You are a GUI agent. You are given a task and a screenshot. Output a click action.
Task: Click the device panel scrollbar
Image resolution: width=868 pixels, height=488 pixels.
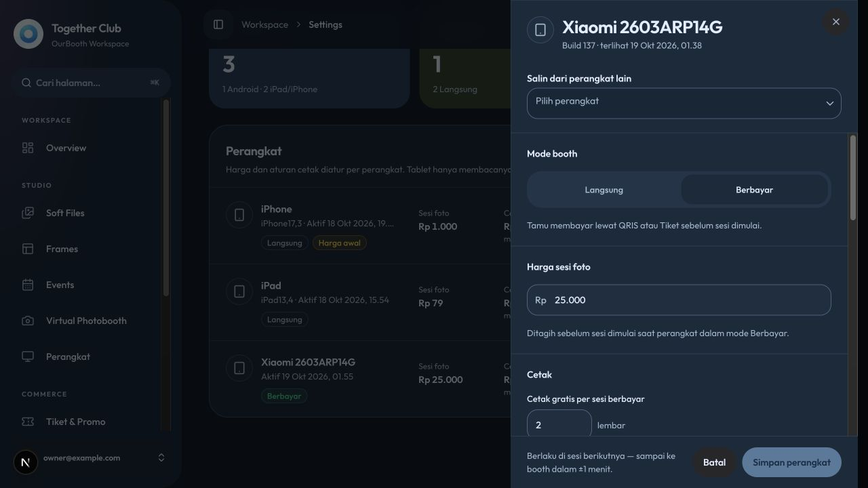coord(853,178)
